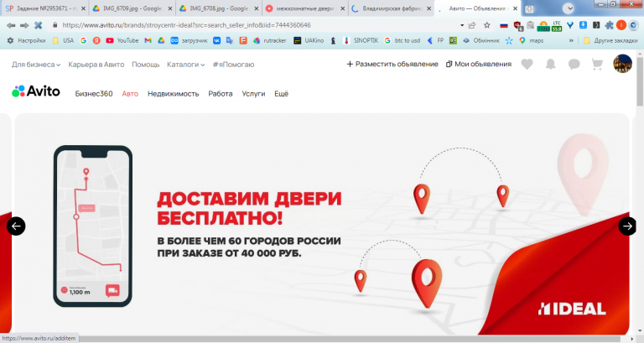Select the 'Недвижимость' category
644x343 pixels.
pyautogui.click(x=174, y=94)
